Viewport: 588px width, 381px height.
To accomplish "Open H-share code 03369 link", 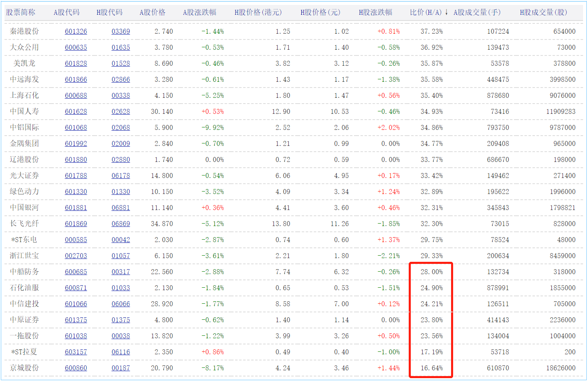I will [x=121, y=31].
